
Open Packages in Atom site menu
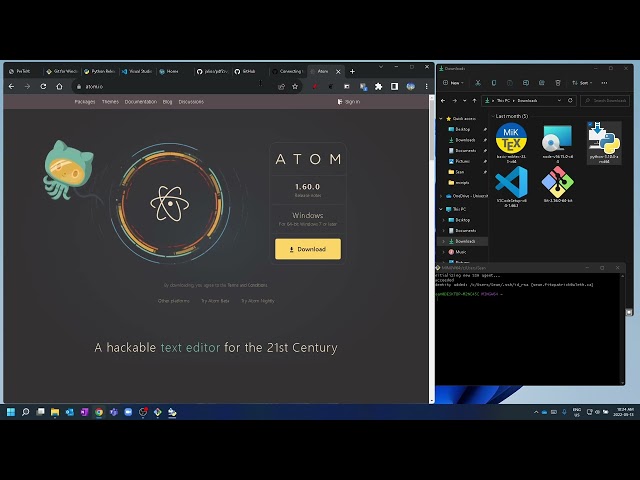coord(85,102)
